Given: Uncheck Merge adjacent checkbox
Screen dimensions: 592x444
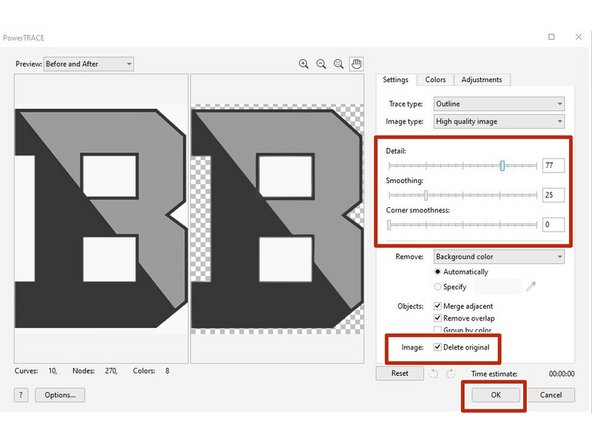Looking at the screenshot, I should 438,306.
